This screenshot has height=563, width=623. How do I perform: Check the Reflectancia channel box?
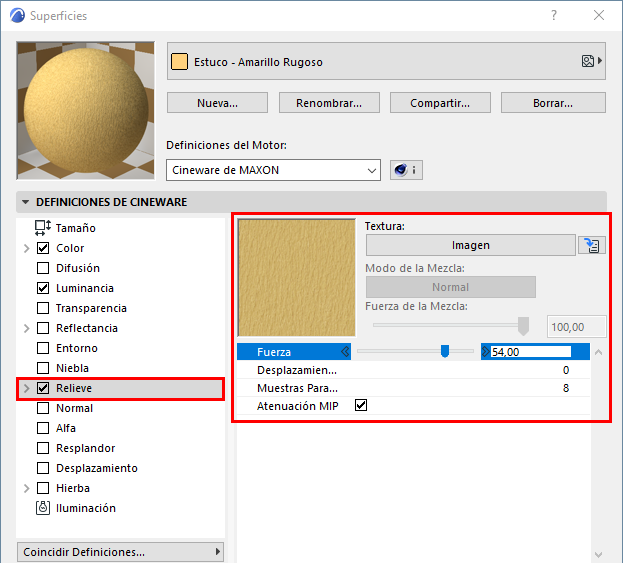coord(43,328)
